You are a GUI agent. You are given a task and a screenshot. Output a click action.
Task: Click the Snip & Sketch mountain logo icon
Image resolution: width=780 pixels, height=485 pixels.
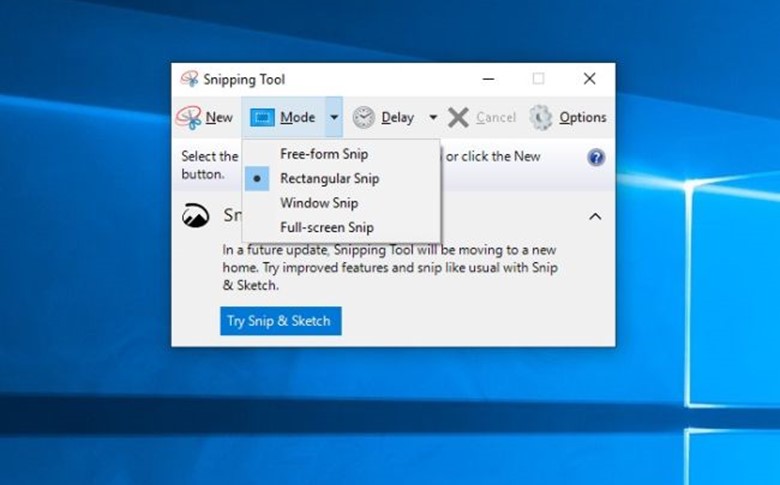pos(195,216)
